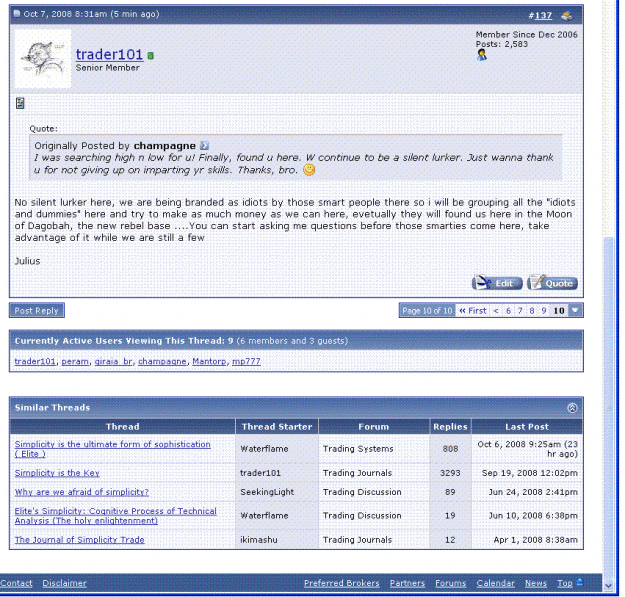Open News footer link

point(536,583)
